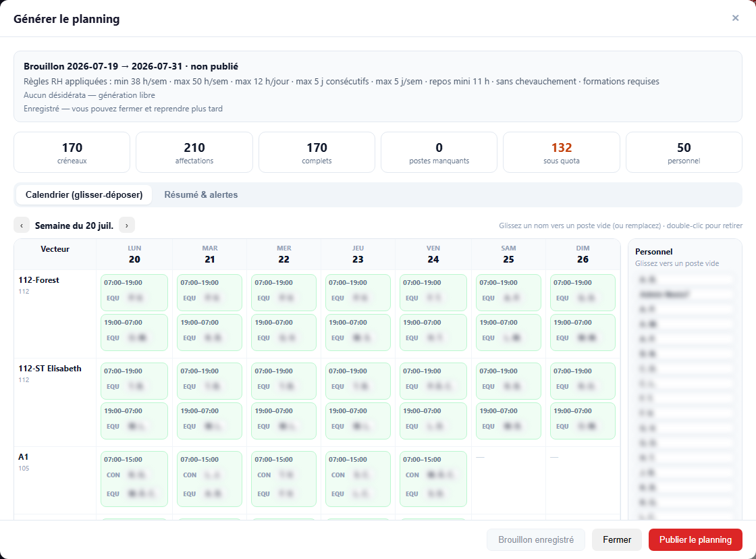Viewport: 756px width, 559px height.
Task: Select A1 Wednesday 07:00–15:00 shift card
Action: click(284, 479)
